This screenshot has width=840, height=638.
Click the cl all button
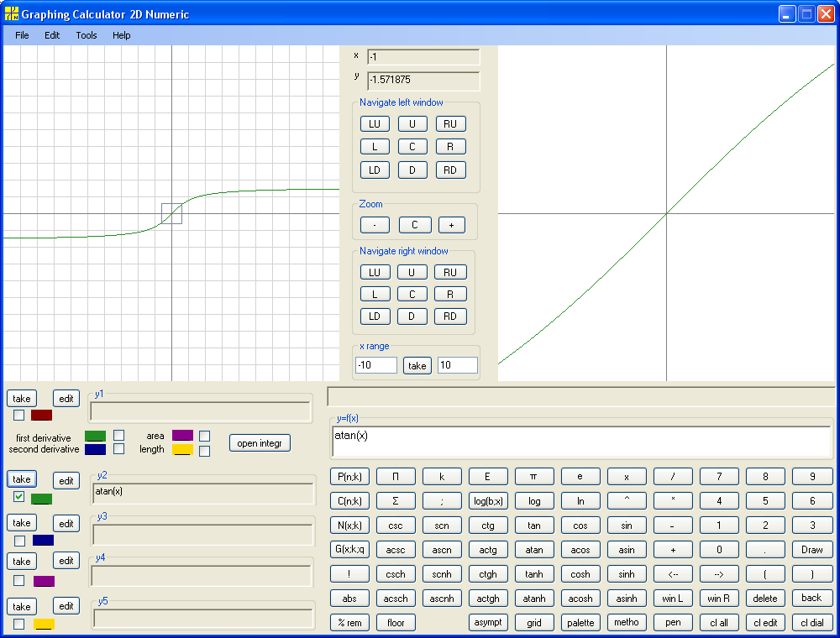click(719, 623)
